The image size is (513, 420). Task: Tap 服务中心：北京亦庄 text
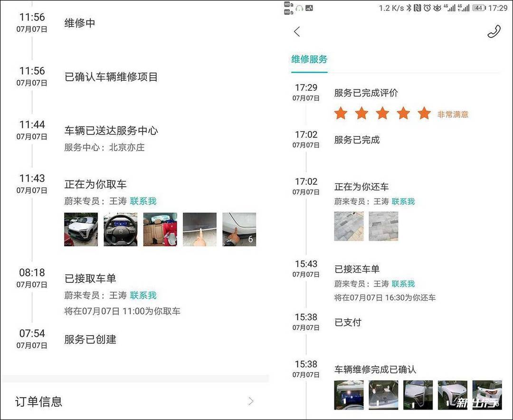(104, 147)
